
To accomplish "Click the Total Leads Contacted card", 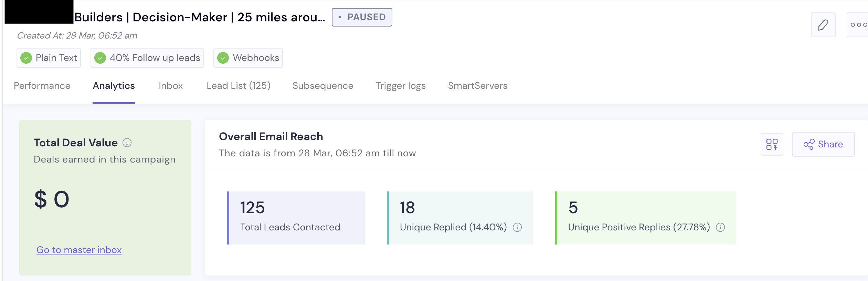I will point(296,218).
